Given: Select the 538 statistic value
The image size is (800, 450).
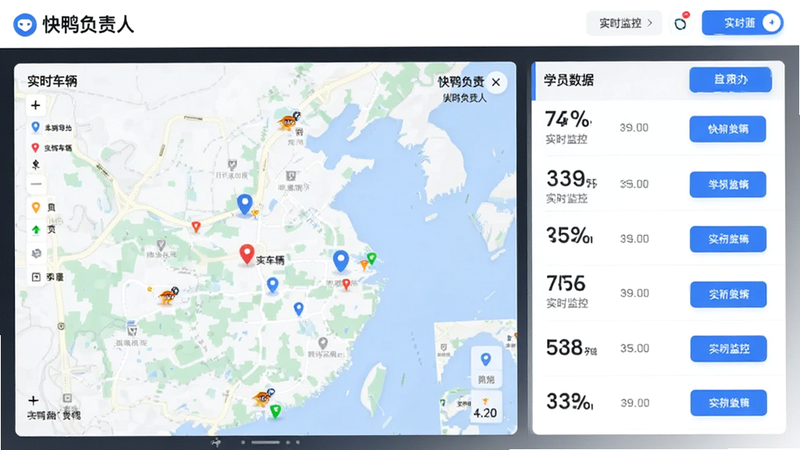Looking at the screenshot, I should 570,347.
